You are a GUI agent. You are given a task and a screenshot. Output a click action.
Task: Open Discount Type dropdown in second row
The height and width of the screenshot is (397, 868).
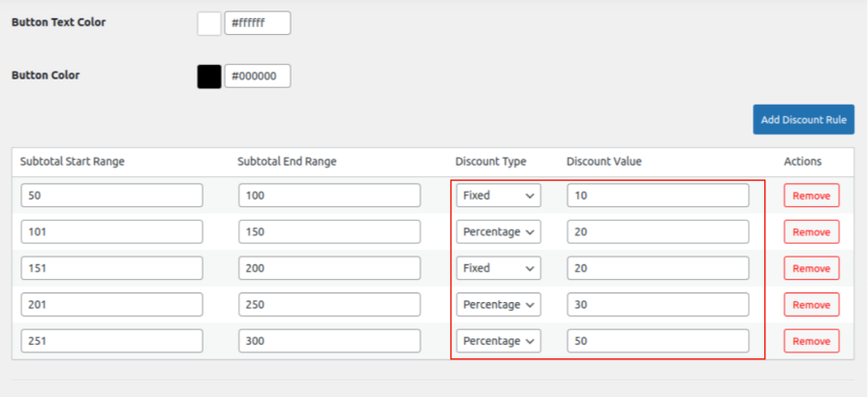point(498,232)
